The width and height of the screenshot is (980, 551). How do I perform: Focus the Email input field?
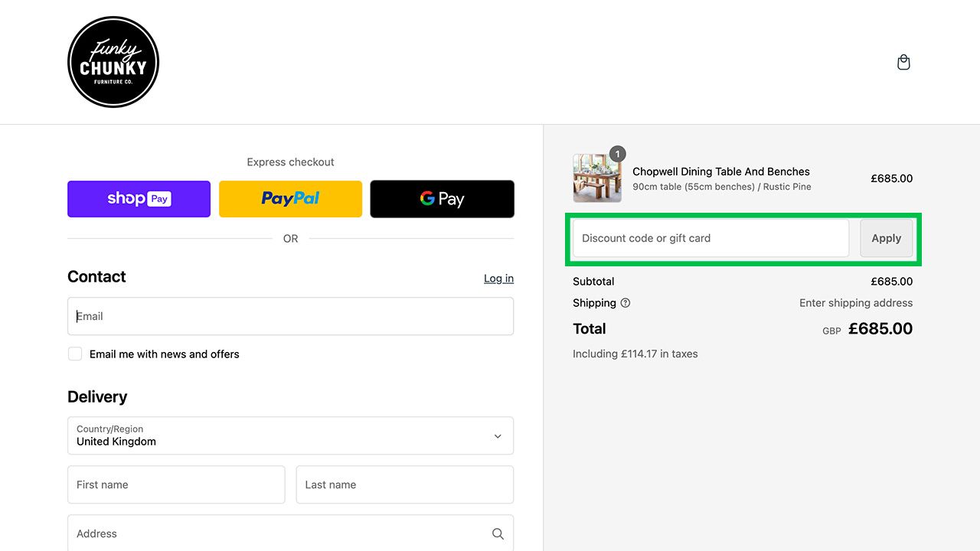pyautogui.click(x=290, y=316)
